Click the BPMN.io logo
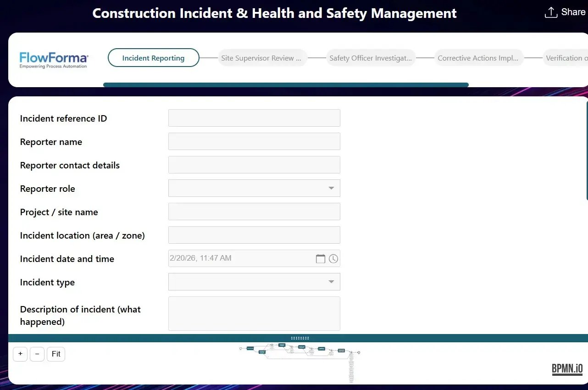Screen dimensions: 588x390 click(567, 369)
